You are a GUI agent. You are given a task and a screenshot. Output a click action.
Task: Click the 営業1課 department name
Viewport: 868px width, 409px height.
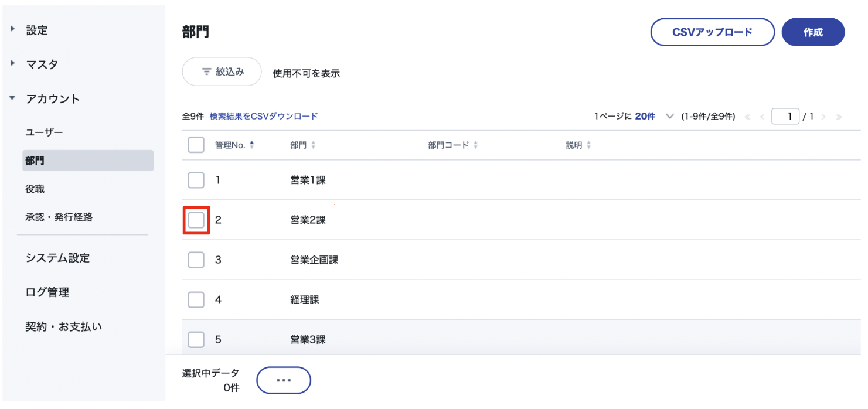click(x=308, y=180)
